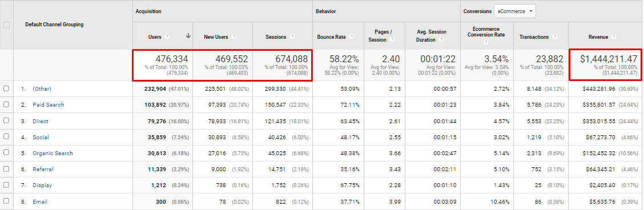
Task: Click total new users value 469,552
Action: click(231, 59)
